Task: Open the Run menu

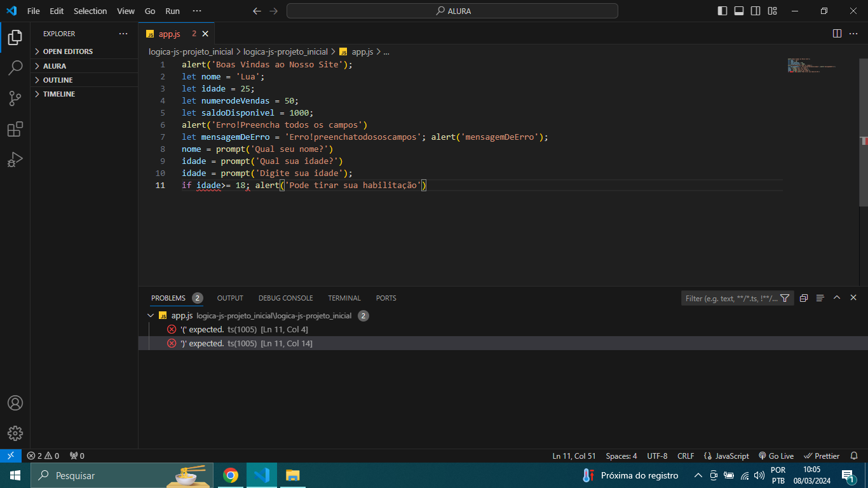Action: [172, 11]
